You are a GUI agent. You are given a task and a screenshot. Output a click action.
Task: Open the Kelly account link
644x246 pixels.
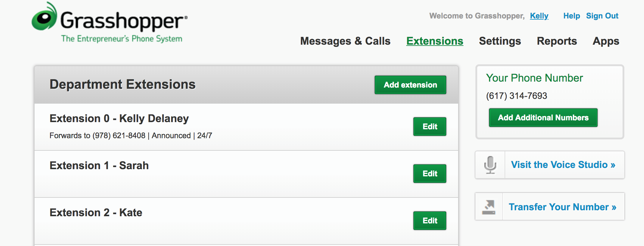(x=539, y=16)
